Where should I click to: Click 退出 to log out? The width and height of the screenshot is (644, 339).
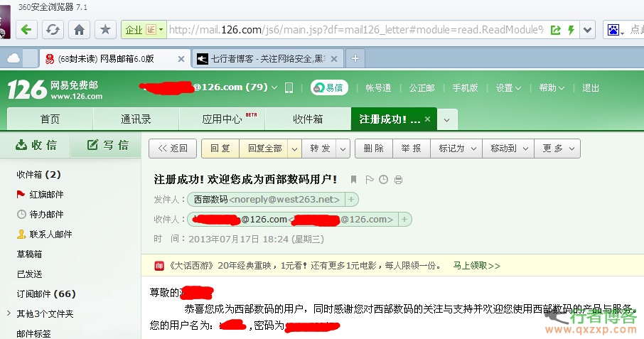(x=590, y=88)
